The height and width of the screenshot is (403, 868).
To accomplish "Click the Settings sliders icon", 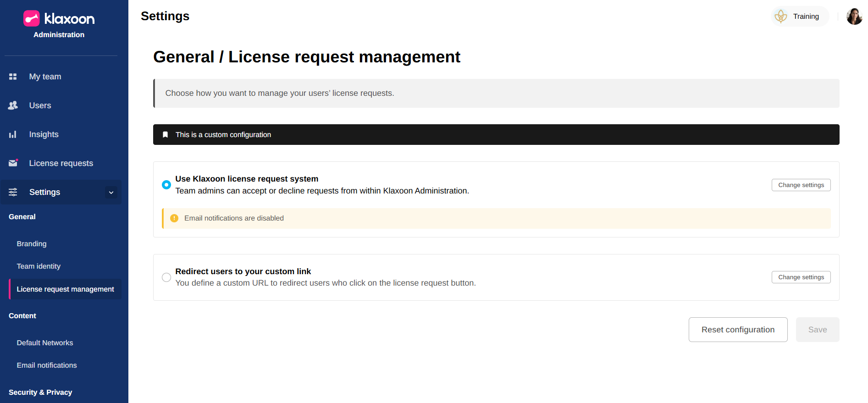I will click(13, 192).
